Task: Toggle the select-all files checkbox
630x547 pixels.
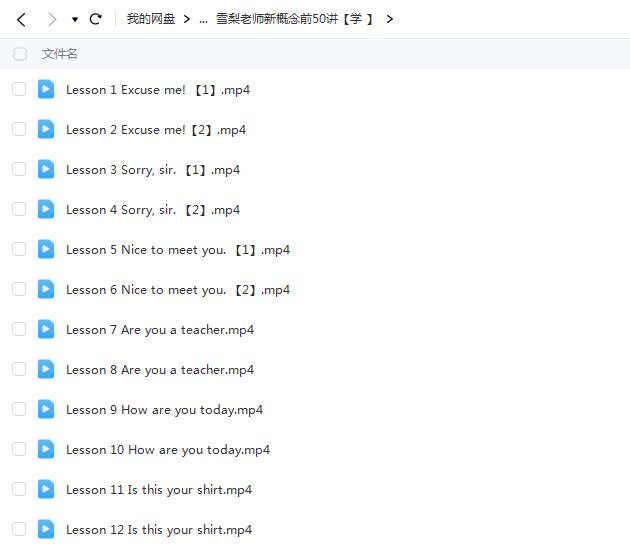Action: pos(20,54)
